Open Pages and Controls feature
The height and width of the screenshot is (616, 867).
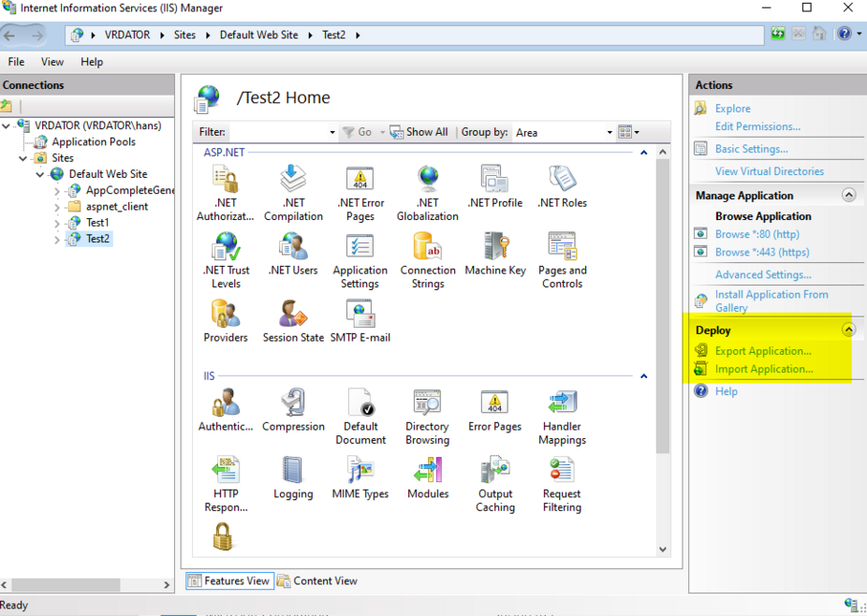tap(563, 260)
